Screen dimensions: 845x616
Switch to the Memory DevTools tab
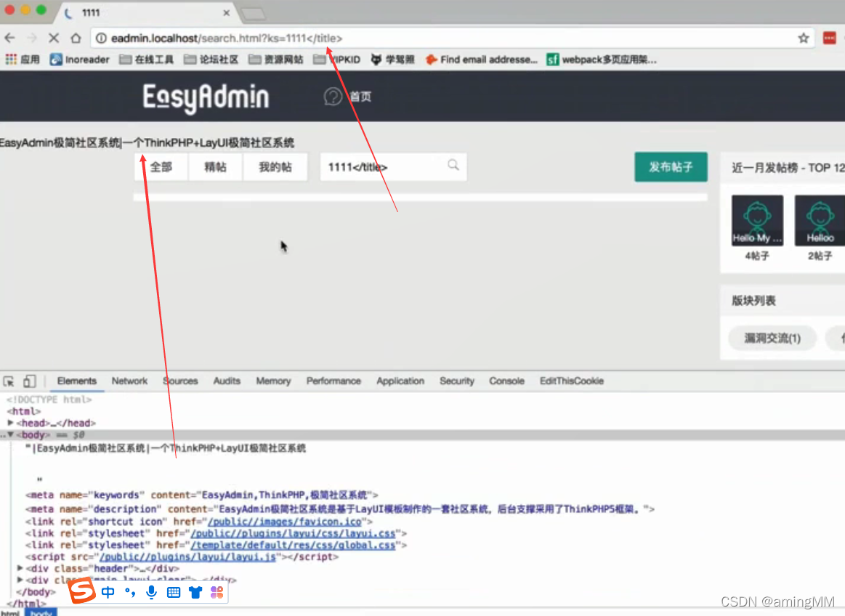[273, 381]
